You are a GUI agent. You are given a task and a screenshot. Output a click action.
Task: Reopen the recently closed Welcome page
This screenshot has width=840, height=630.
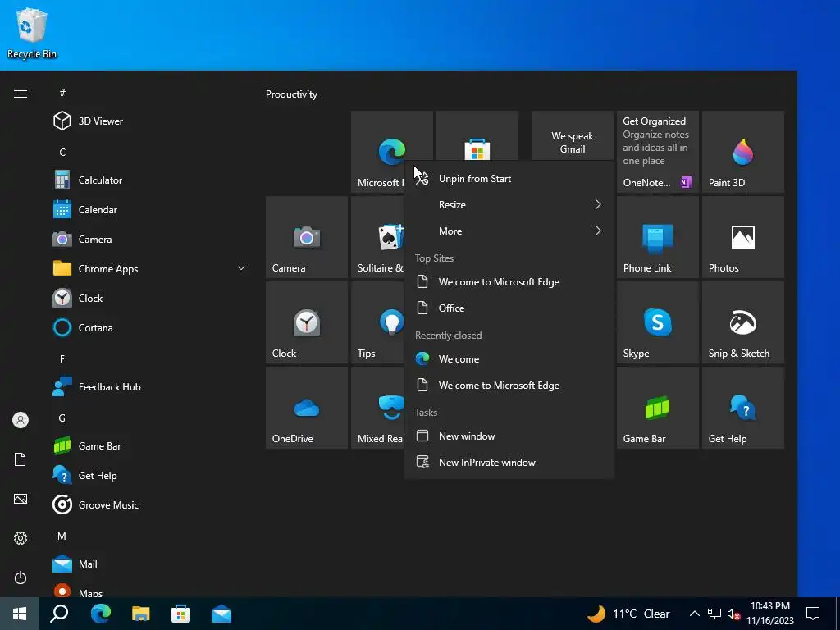(509, 359)
